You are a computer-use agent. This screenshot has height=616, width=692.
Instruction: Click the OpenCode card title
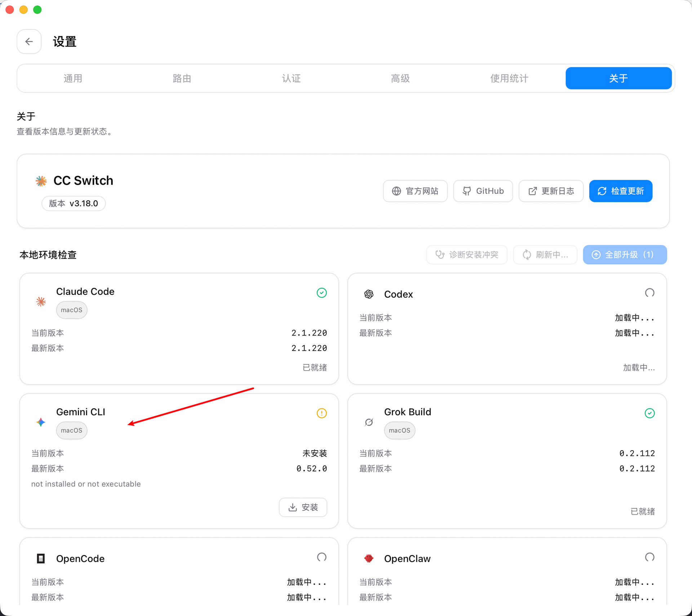(80, 558)
